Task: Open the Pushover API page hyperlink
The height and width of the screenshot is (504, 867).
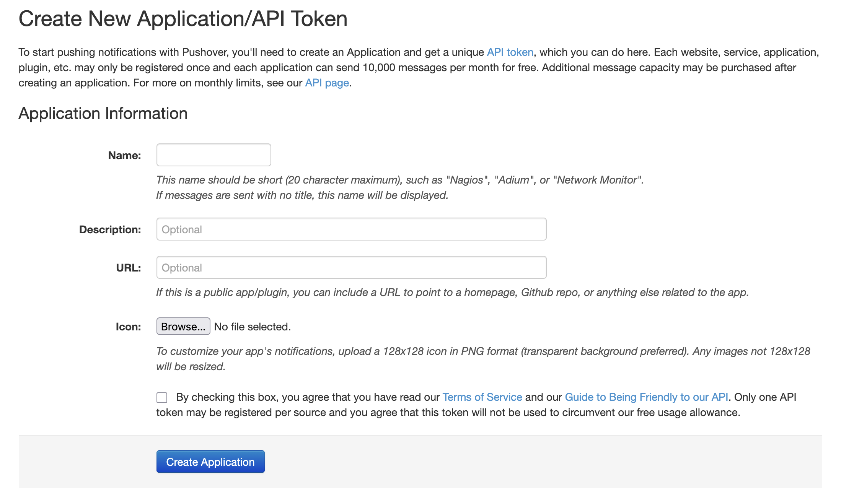Action: pyautogui.click(x=326, y=82)
